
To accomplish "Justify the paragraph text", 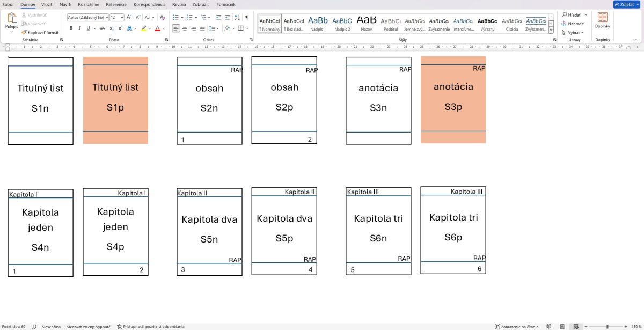I will 202,28.
